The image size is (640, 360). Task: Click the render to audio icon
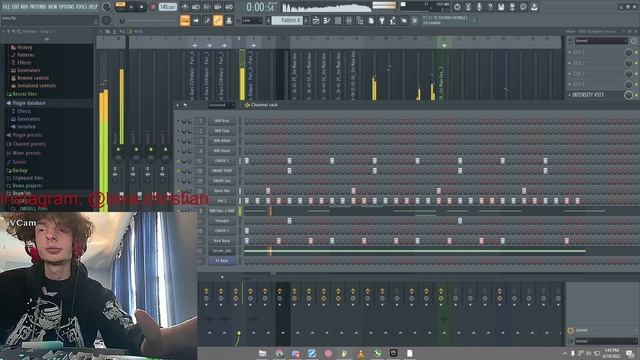coord(512,7)
